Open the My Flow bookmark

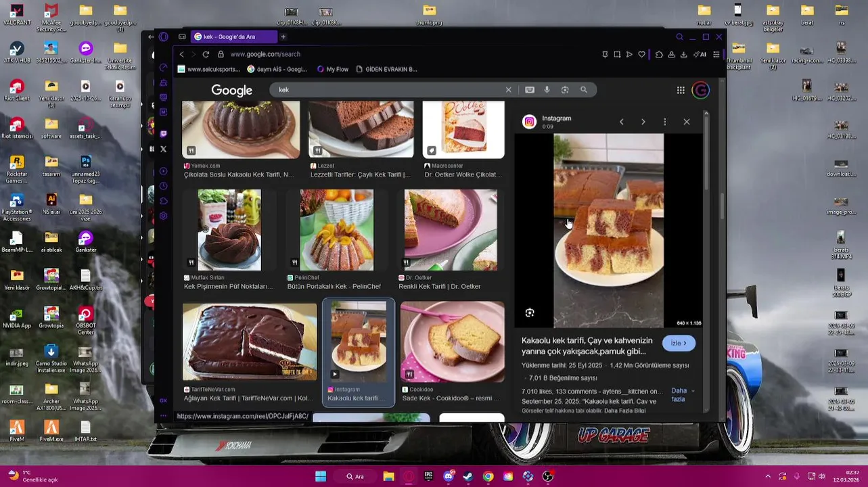pos(333,69)
